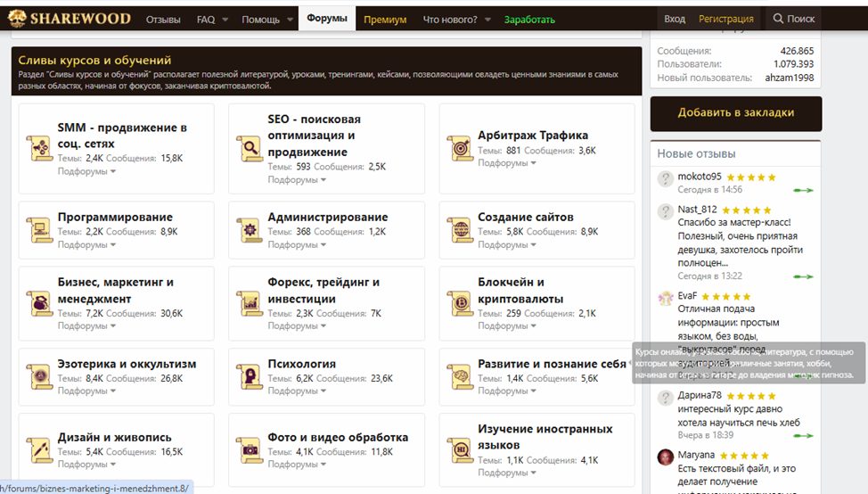Image resolution: width=868 pixels, height=494 pixels.
Task: Open mokoto95 username link
Action: 700,177
